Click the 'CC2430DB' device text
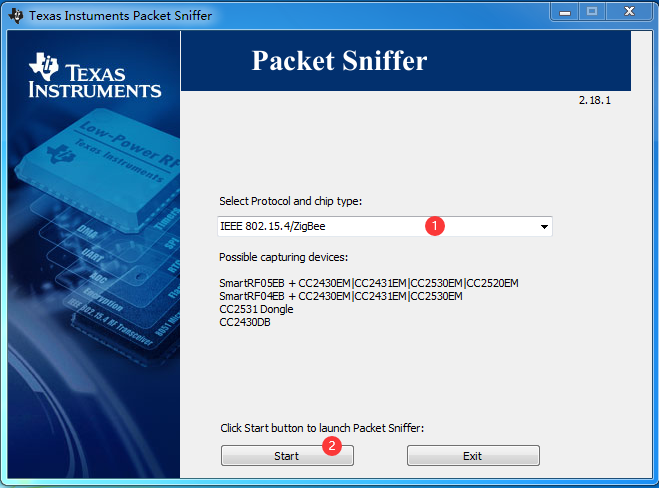The image size is (659, 488). (245, 322)
